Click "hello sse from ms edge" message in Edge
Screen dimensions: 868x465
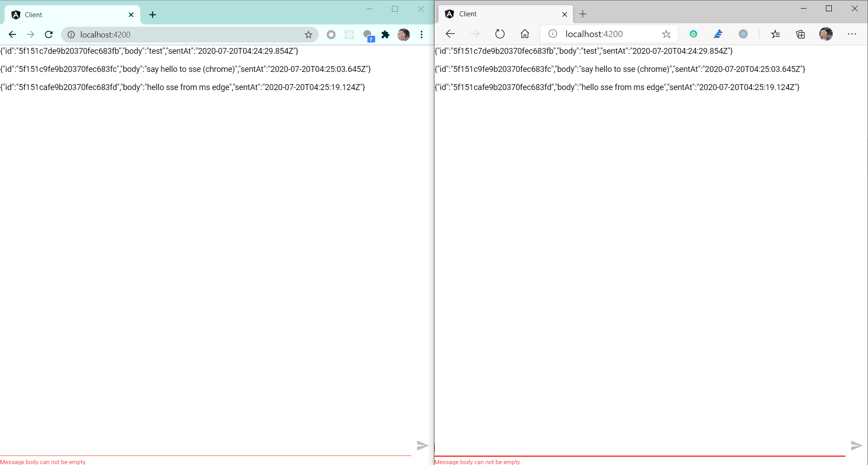click(x=617, y=87)
